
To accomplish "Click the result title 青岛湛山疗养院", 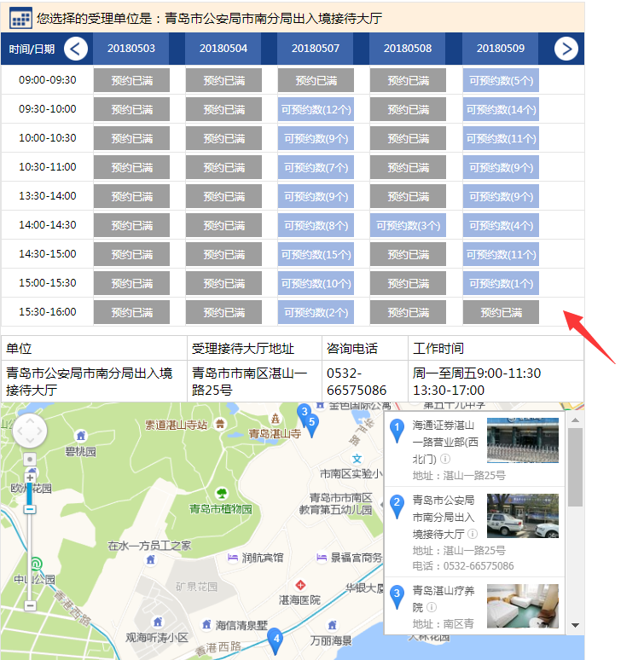I will pyautogui.click(x=444, y=599).
